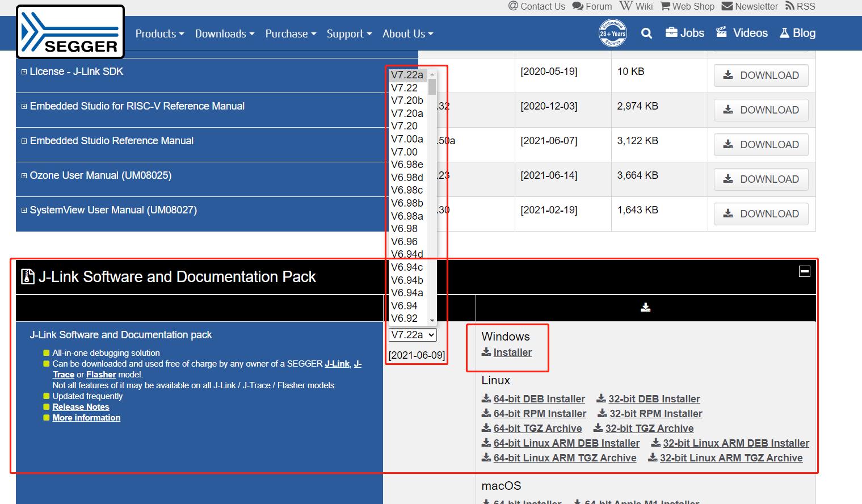Open the Wiki link
Screen dimensions: 862x504
636,6
